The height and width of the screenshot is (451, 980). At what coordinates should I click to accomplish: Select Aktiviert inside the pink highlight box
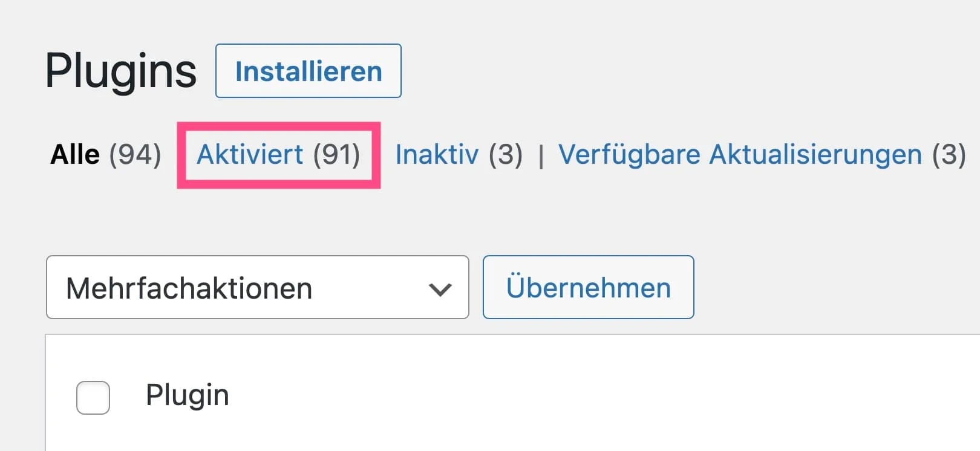(x=278, y=155)
